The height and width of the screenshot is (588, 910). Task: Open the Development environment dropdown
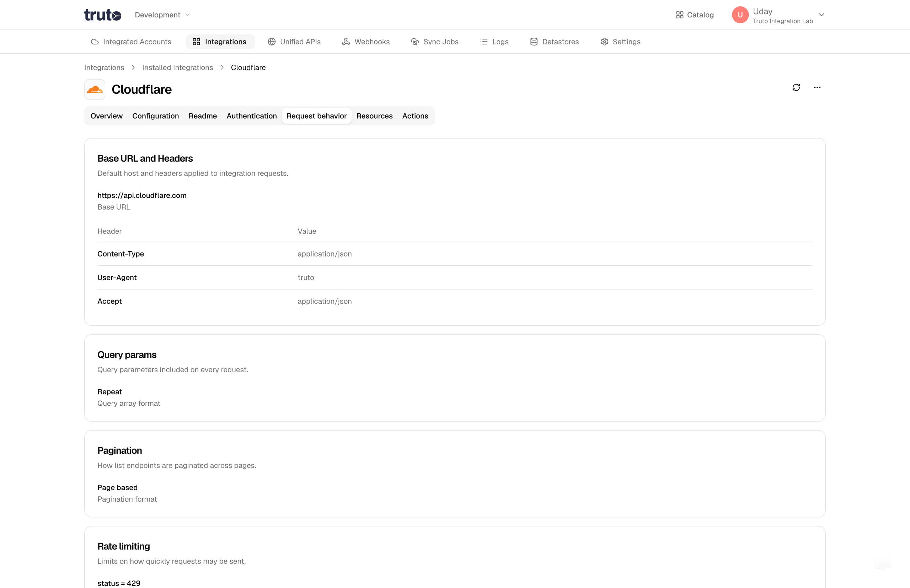tap(162, 15)
